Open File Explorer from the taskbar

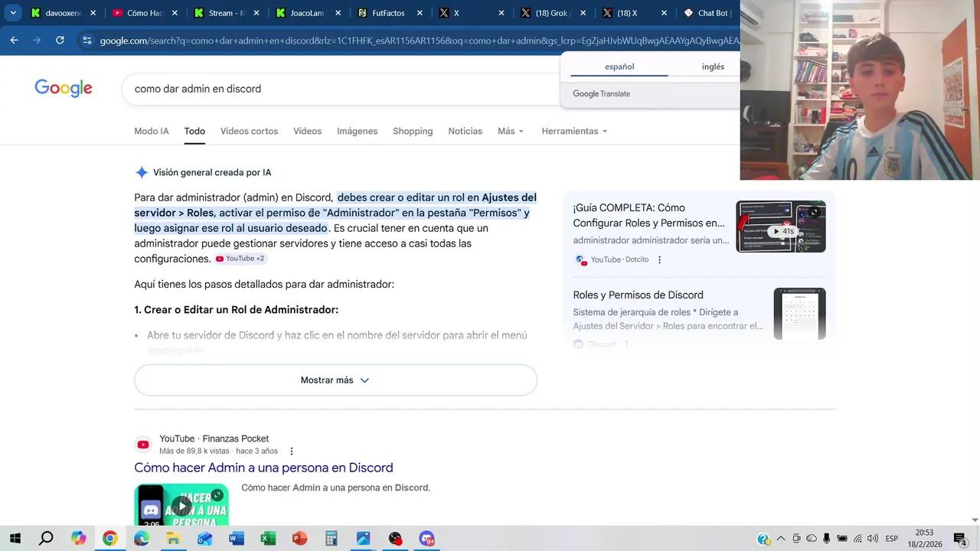pyautogui.click(x=173, y=539)
